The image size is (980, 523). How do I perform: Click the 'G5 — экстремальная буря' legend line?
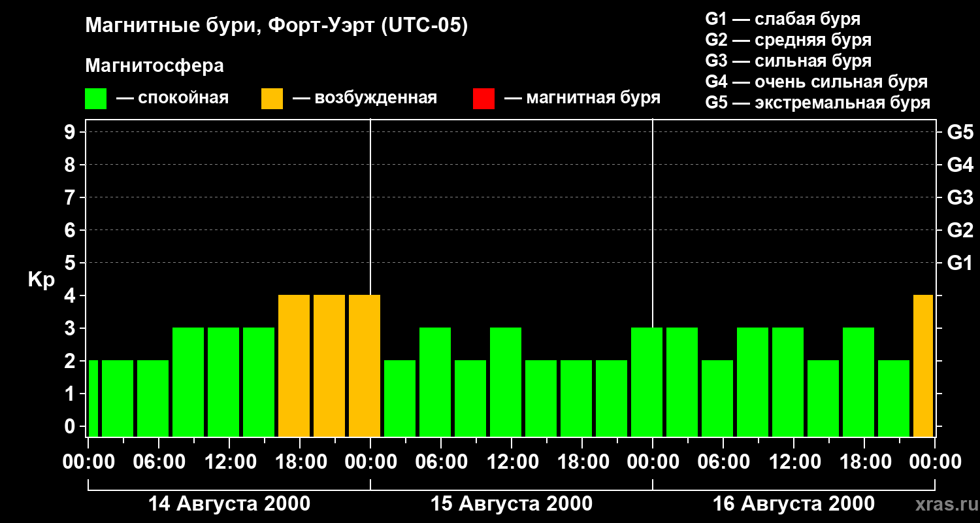point(818,103)
